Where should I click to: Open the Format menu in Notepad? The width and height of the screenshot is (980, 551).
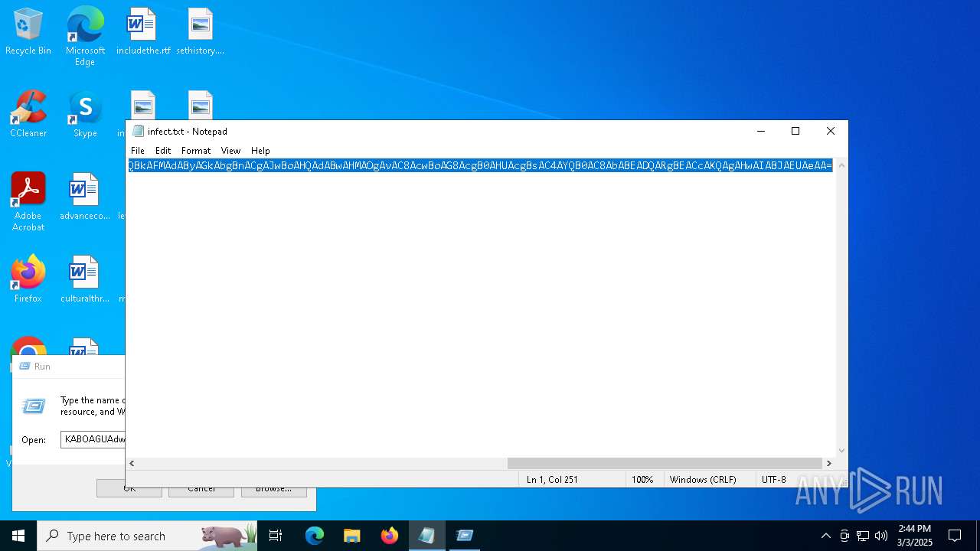pyautogui.click(x=196, y=151)
